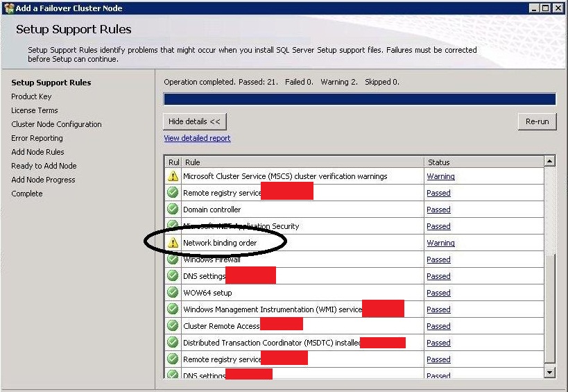Select the Add Node Progress step
This screenshot has width=568, height=392.
click(43, 179)
